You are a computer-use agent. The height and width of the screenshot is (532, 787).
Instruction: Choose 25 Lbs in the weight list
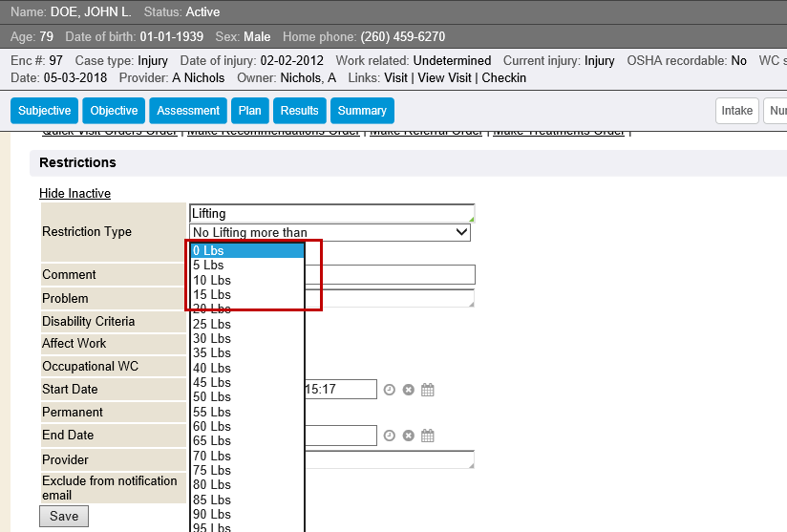(x=246, y=324)
